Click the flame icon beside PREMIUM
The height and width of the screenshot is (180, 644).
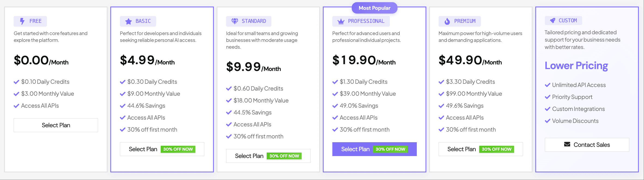coord(447,21)
